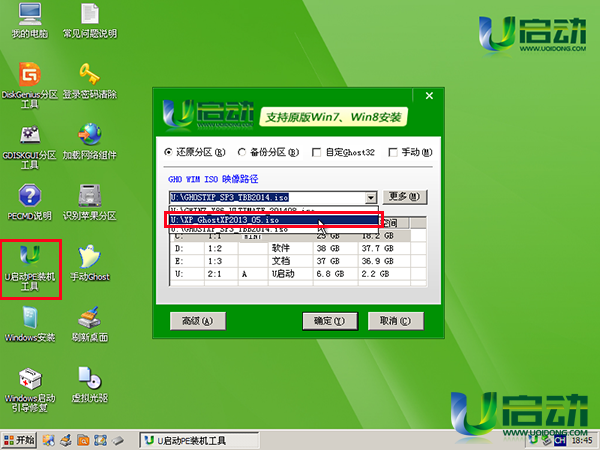
Task: Click the U启动 volume label cell
Action: (x=283, y=274)
